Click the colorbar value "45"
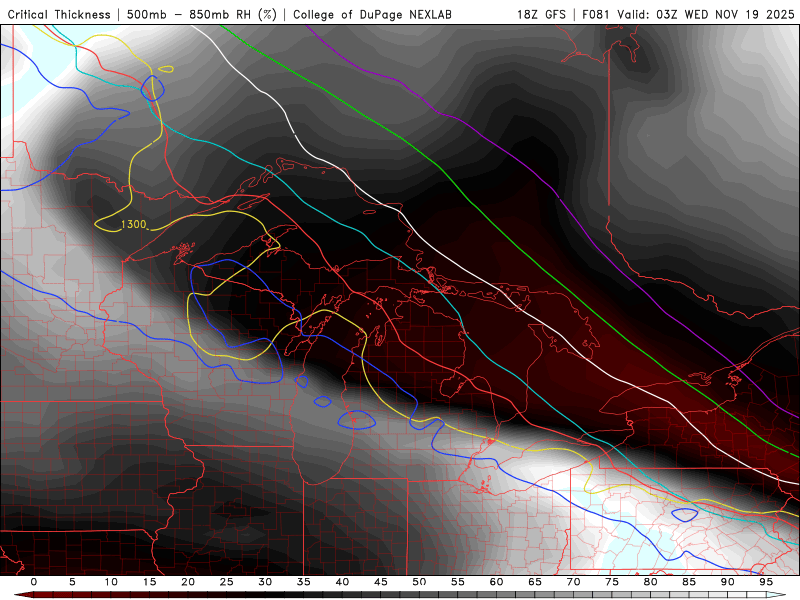 [381, 582]
